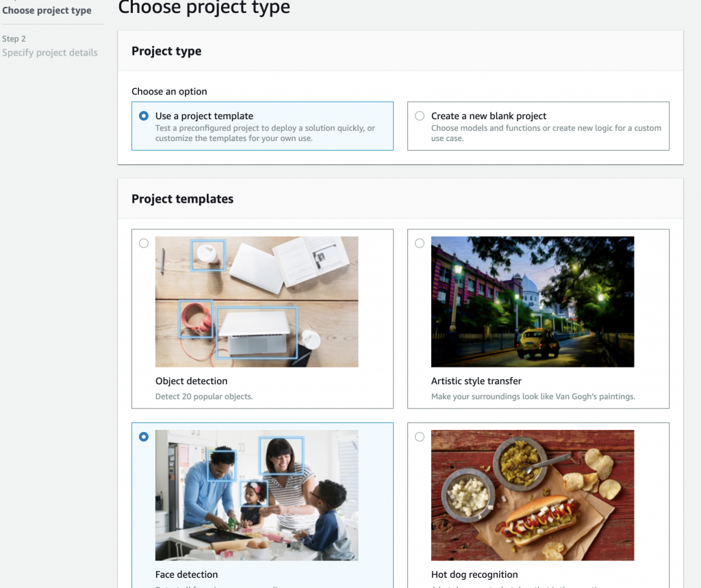Pick the Hot dog recognition radio button

coord(420,437)
